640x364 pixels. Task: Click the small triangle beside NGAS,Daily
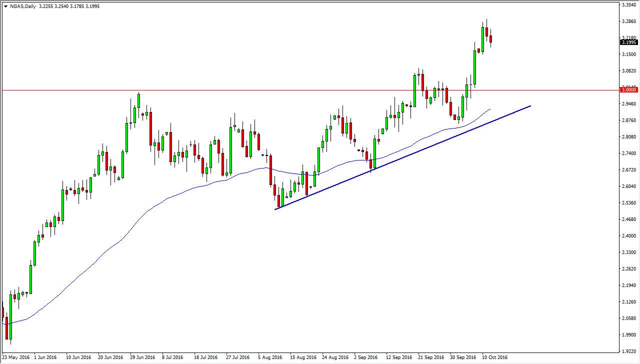coord(5,6)
